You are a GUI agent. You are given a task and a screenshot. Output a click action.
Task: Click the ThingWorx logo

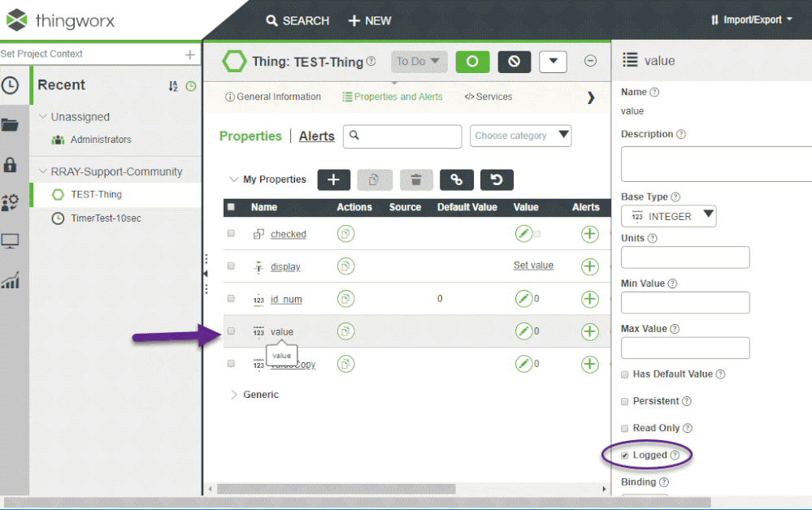pyautogui.click(x=59, y=20)
